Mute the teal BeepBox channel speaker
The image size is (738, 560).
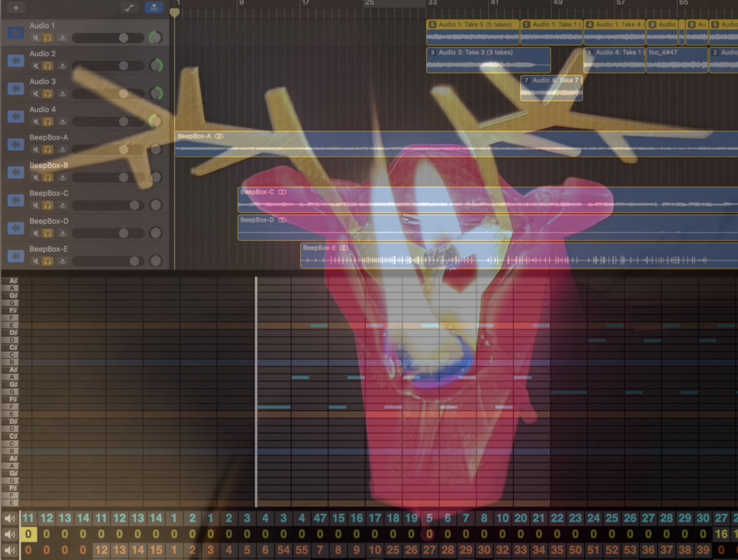click(x=9, y=518)
